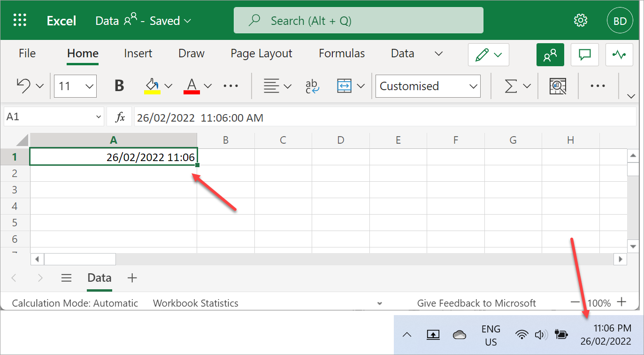
Task: Open the File tab
Action: (27, 54)
